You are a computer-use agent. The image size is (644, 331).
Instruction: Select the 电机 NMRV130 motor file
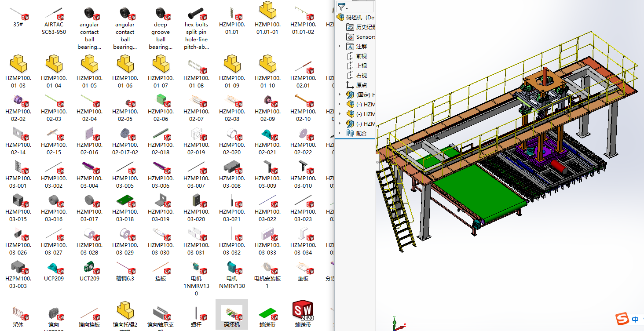(232, 275)
